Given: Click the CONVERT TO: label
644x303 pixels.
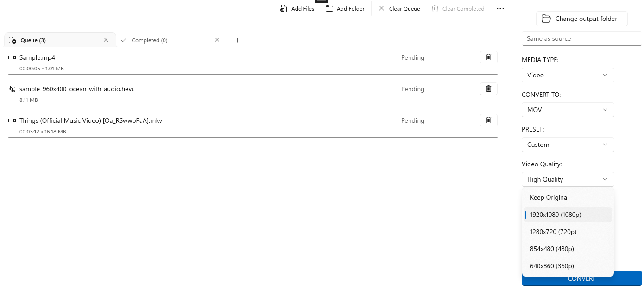Looking at the screenshot, I should pos(541,95).
